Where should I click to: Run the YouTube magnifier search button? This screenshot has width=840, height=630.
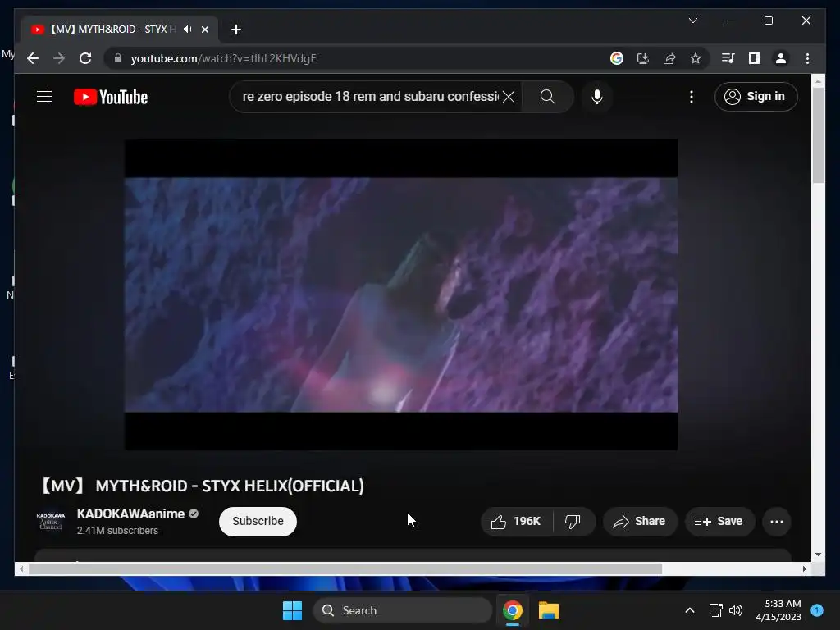coord(547,97)
